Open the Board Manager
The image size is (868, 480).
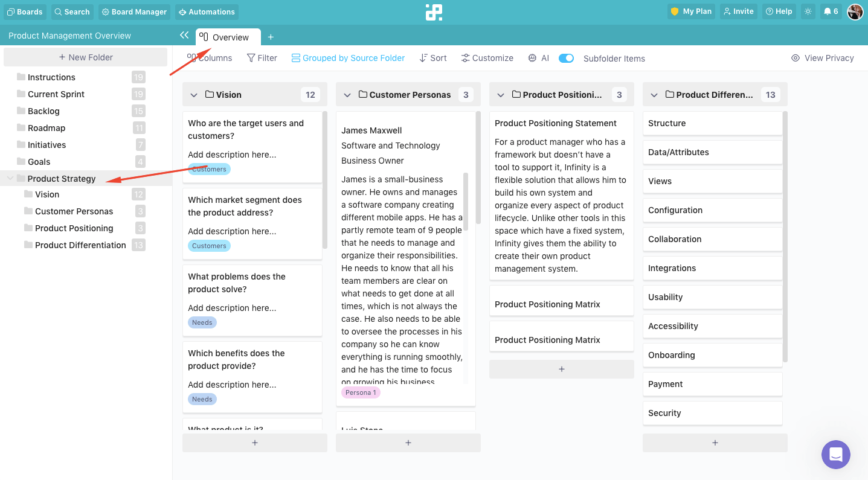[133, 11]
